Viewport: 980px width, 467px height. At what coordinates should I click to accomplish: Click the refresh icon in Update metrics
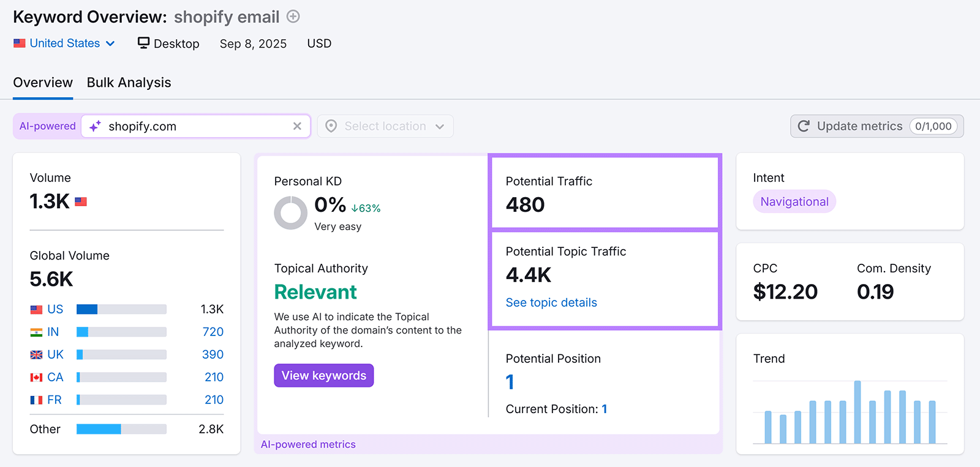[804, 126]
